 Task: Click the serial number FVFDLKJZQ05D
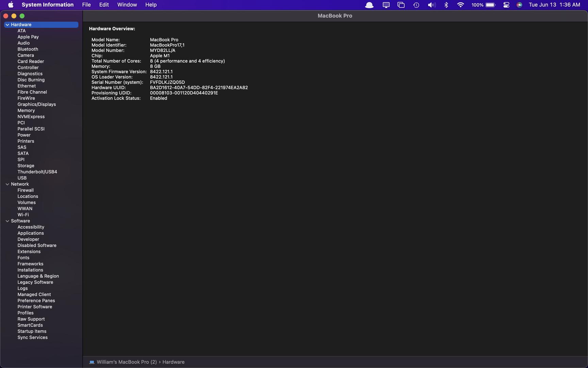point(167,82)
